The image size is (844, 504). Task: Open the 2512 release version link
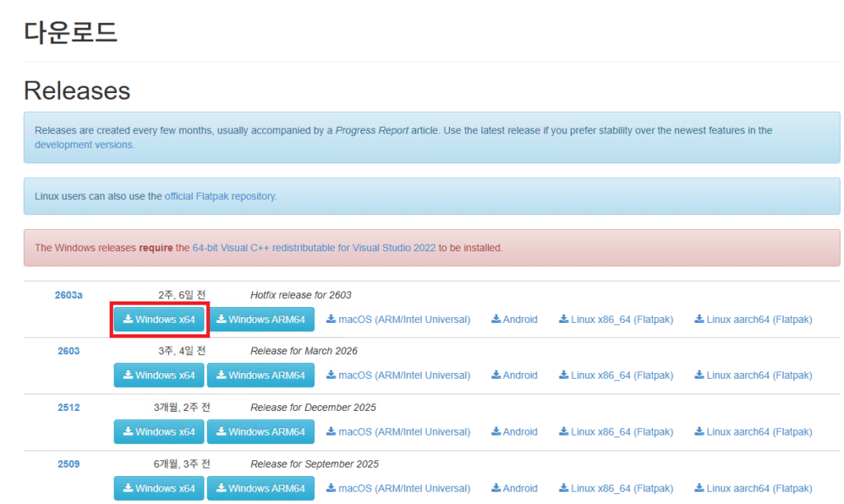tap(68, 408)
